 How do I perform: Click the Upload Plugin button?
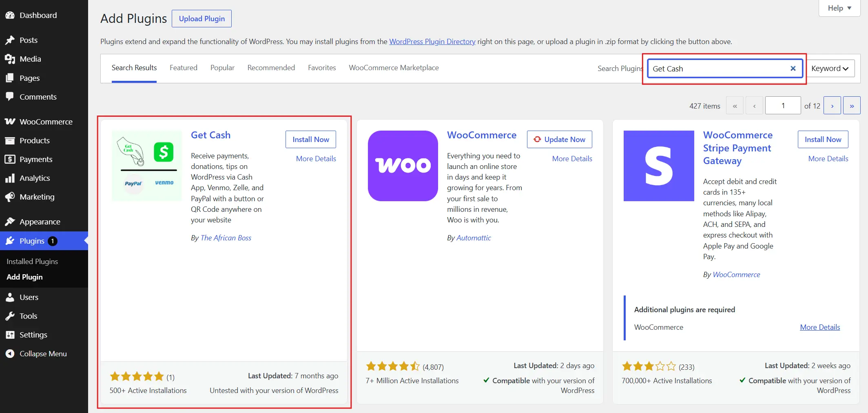click(x=201, y=19)
